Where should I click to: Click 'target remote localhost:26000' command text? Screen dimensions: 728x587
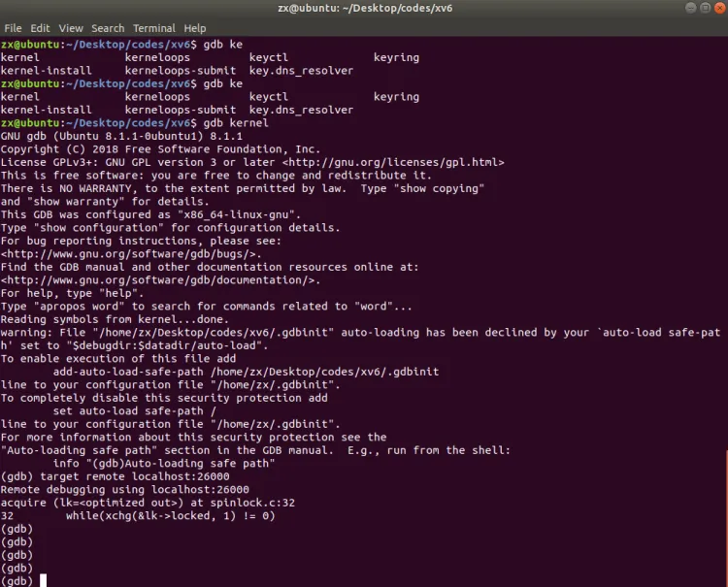pyautogui.click(x=135, y=476)
